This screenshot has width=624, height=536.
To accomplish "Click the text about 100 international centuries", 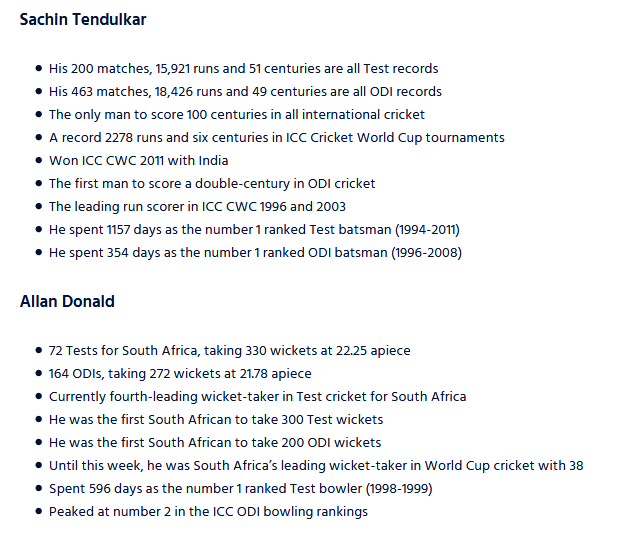I will coord(237,115).
